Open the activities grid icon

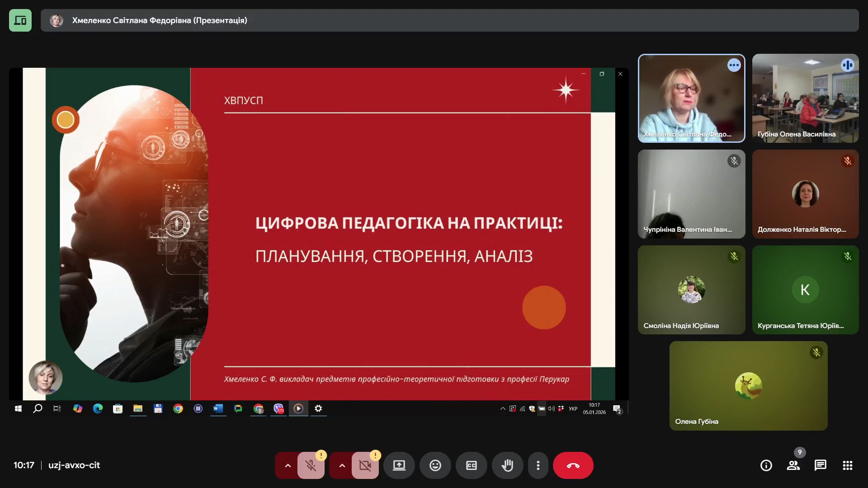tap(847, 465)
